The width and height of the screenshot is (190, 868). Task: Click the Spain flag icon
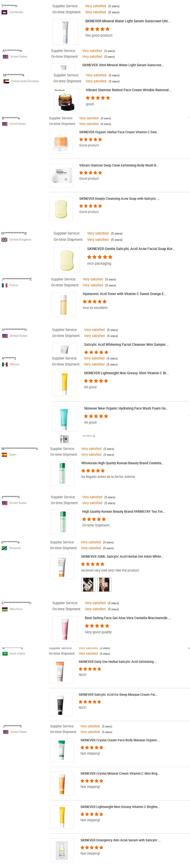coord(4,455)
